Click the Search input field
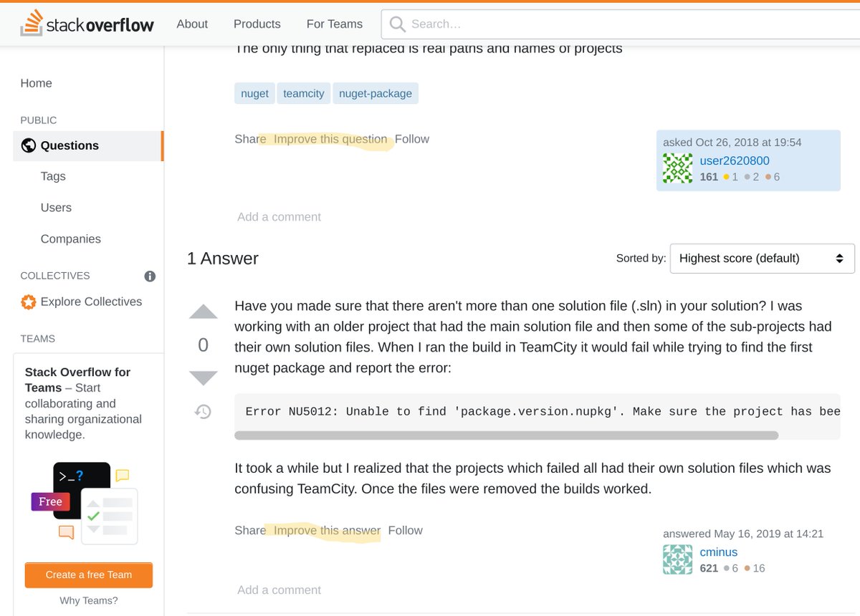This screenshot has height=616, width=860. [621, 24]
